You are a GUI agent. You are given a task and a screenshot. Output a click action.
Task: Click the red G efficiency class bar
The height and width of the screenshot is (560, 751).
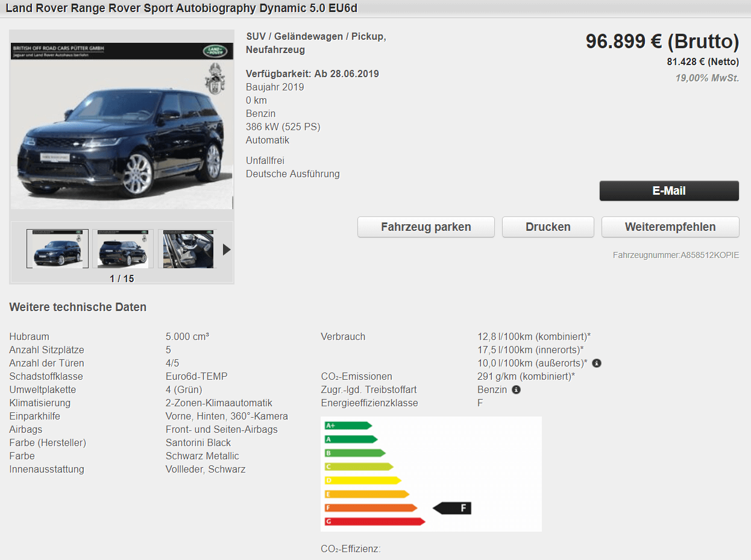[x=375, y=521]
